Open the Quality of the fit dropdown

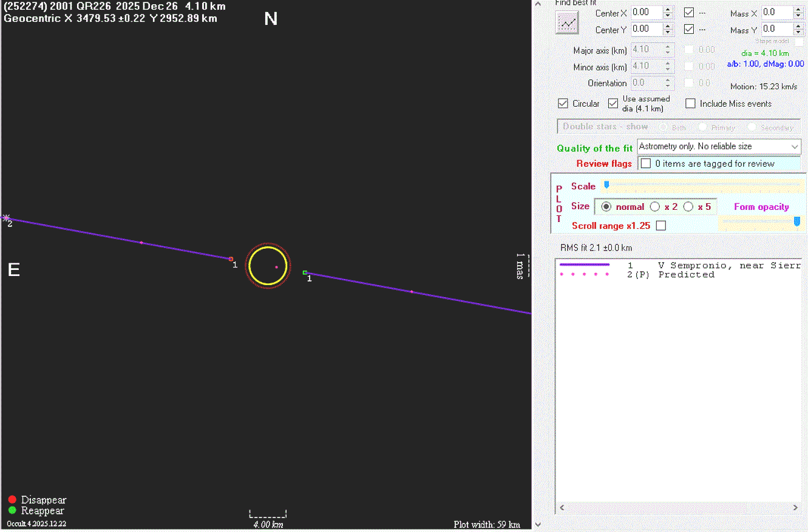(795, 147)
